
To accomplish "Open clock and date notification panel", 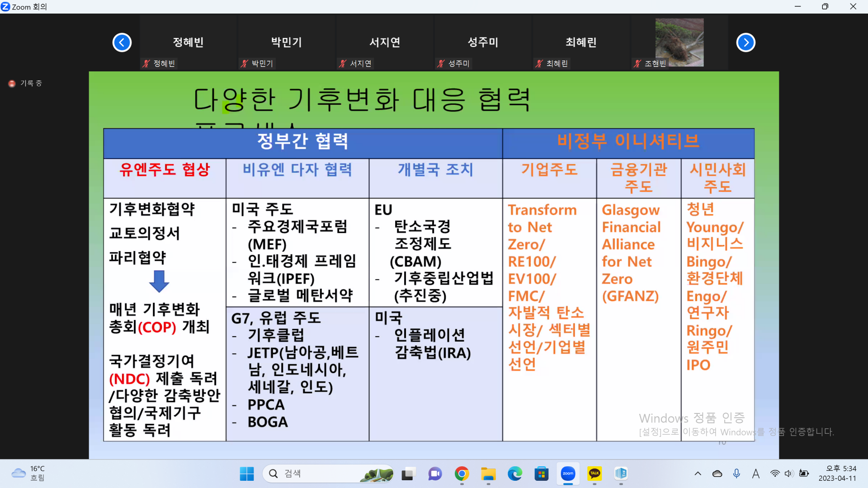I will point(837,474).
